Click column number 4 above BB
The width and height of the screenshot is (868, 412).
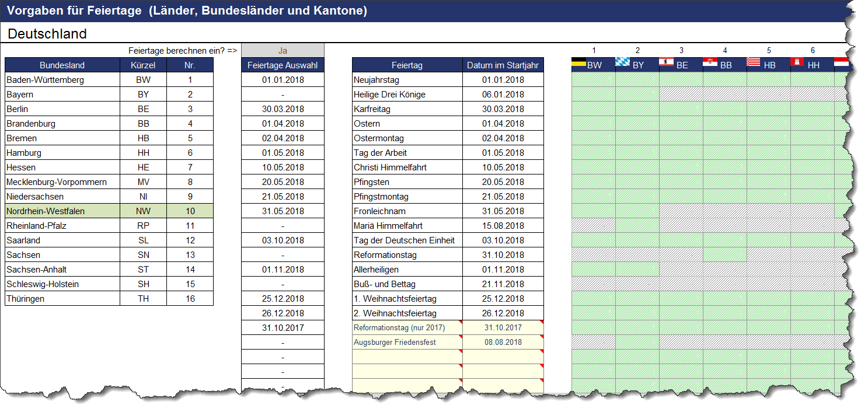[x=724, y=50]
